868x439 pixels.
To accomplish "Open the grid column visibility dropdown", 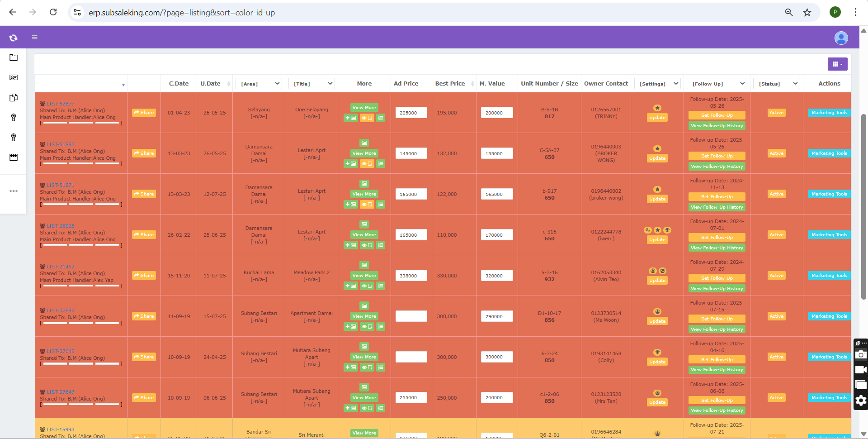I will 837,64.
